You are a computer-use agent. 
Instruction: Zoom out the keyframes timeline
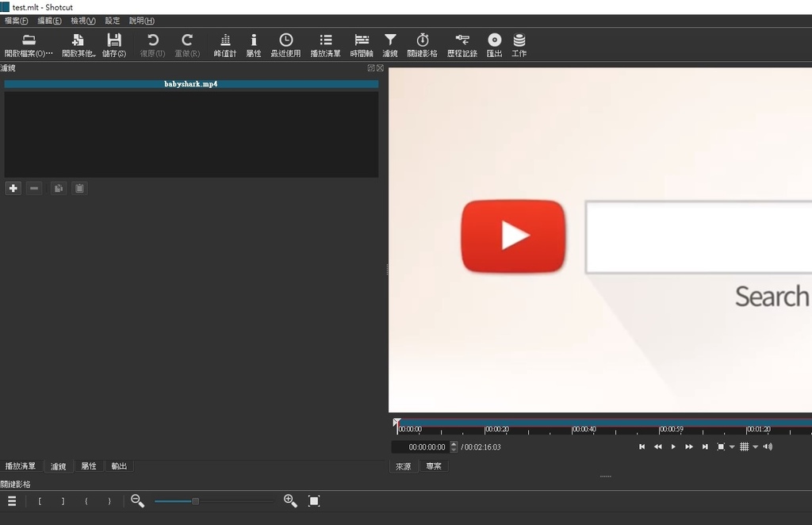[x=137, y=500]
